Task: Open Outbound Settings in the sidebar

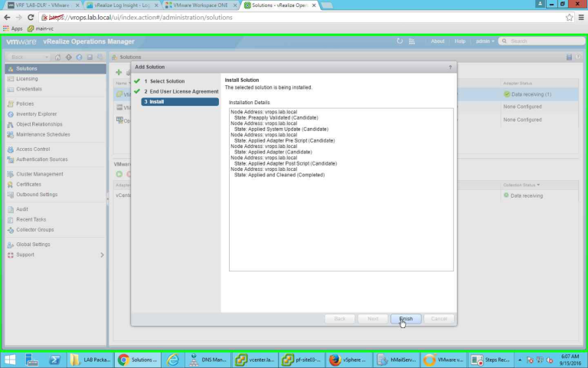Action: click(x=37, y=195)
